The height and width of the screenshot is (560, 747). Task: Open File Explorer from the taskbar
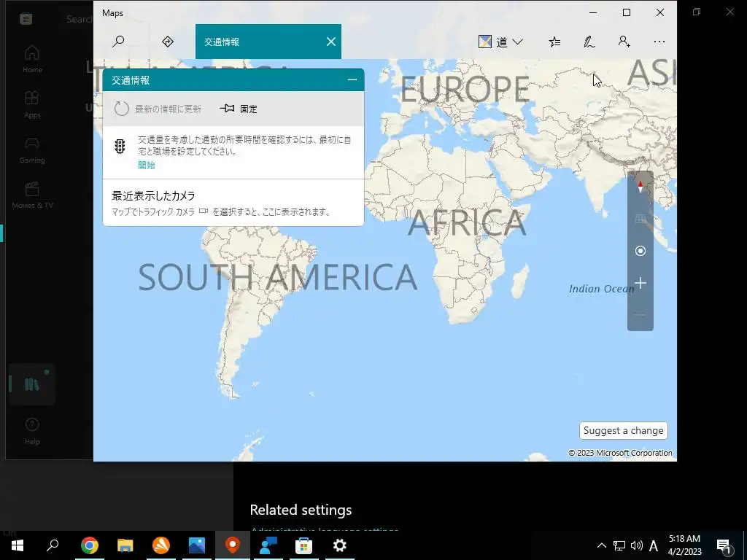click(125, 545)
